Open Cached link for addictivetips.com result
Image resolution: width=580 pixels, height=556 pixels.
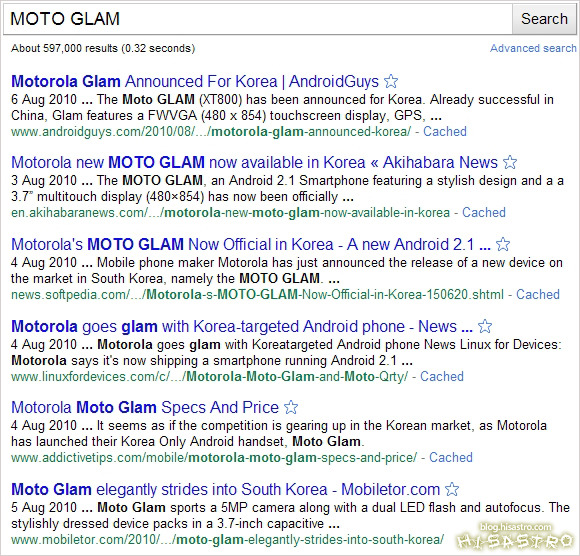[451, 457]
